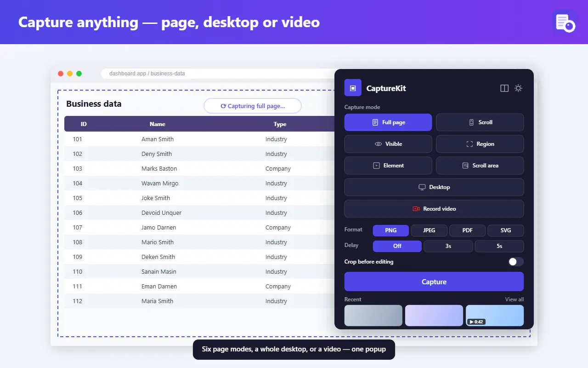Open View all recent captures
The image size is (588, 368).
tap(514, 299)
